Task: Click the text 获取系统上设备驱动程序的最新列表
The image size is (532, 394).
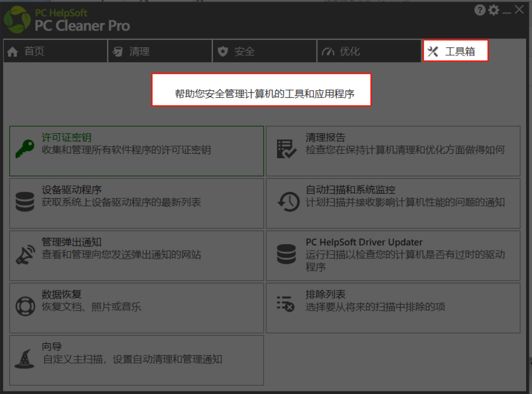Action: click(x=122, y=202)
